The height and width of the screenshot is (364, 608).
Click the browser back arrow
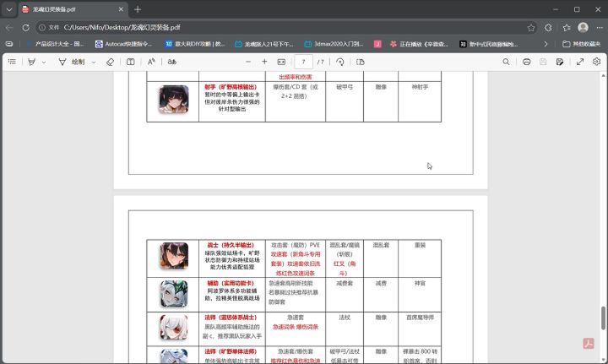coord(9,28)
